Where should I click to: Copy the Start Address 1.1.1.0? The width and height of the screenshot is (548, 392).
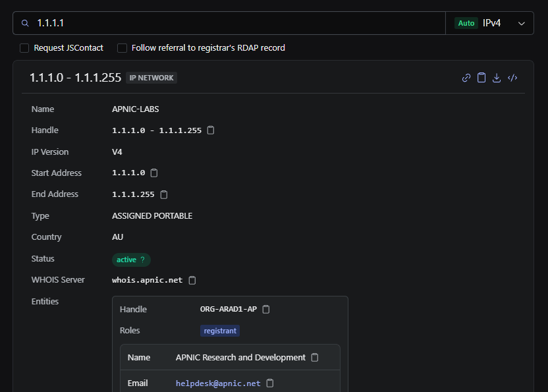click(x=153, y=173)
